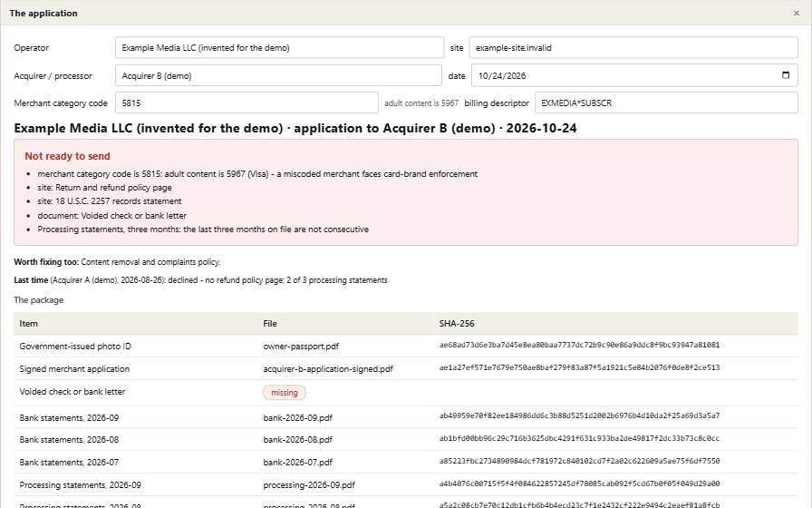Select the "adult content is 5967" hint
The image size is (812, 508).
coord(421,103)
